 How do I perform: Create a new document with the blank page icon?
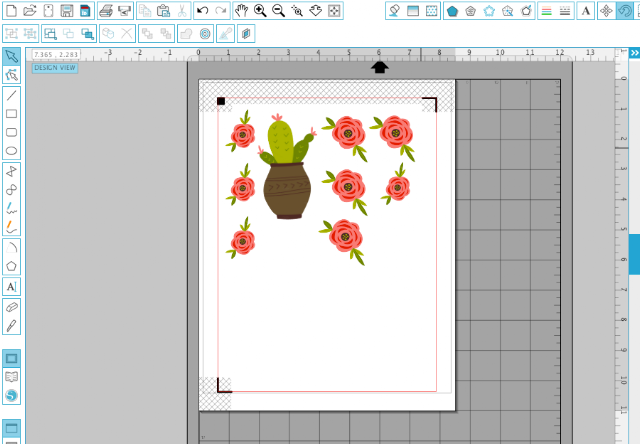click(11, 11)
